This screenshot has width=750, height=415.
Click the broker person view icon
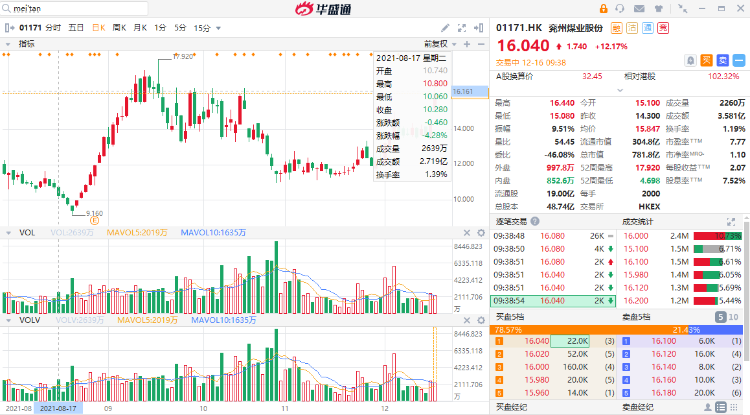point(708,407)
